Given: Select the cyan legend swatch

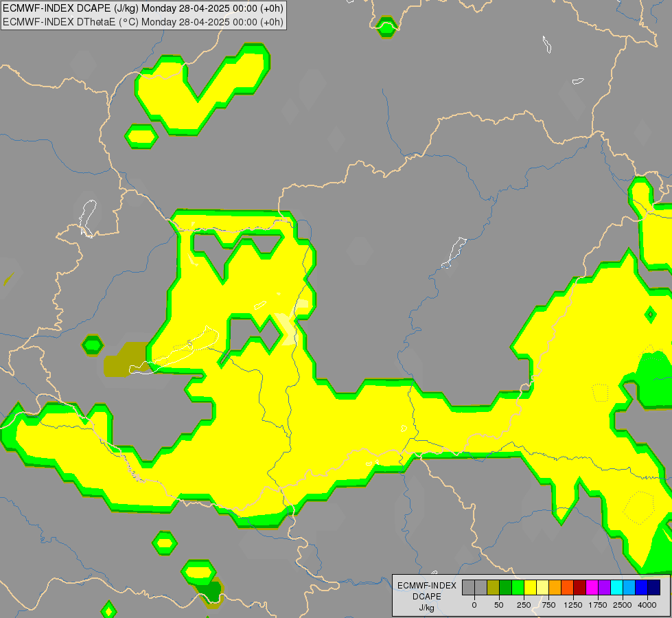Looking at the screenshot, I should [616, 587].
